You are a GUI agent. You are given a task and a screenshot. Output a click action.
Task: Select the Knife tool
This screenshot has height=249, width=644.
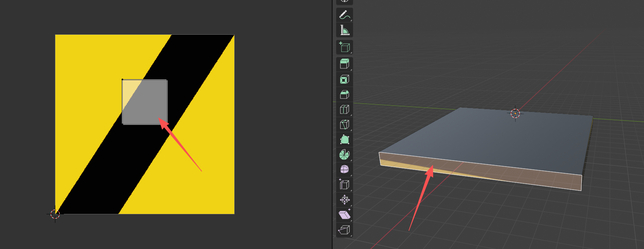tap(345, 124)
